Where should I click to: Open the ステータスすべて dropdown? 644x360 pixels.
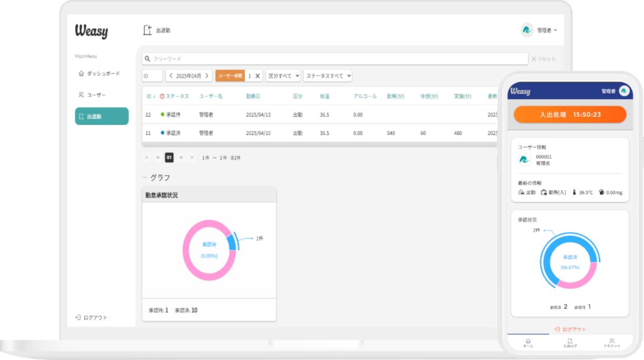click(x=328, y=75)
